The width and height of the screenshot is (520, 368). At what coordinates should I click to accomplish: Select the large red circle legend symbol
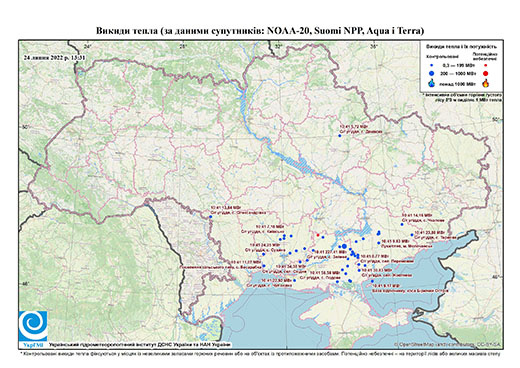pyautogui.click(x=485, y=74)
